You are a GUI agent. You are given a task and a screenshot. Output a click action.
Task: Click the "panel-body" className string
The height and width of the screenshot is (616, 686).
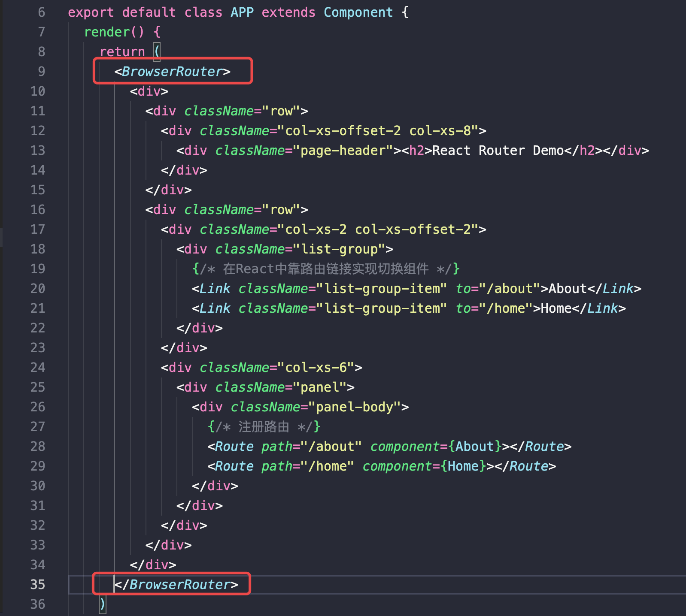click(x=355, y=407)
